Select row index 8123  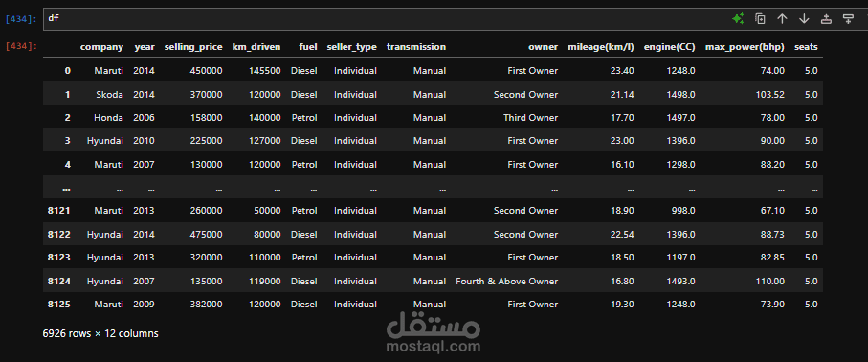pyautogui.click(x=59, y=258)
